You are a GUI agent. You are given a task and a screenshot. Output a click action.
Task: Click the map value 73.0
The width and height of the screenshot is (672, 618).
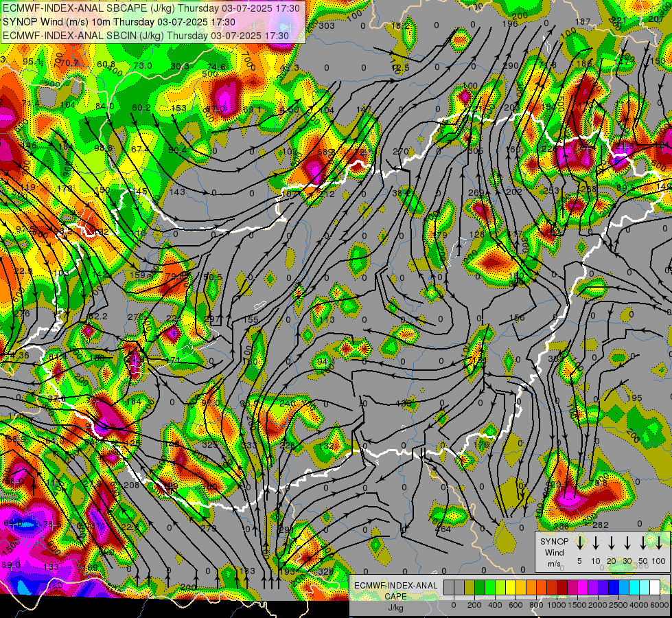click(142, 66)
